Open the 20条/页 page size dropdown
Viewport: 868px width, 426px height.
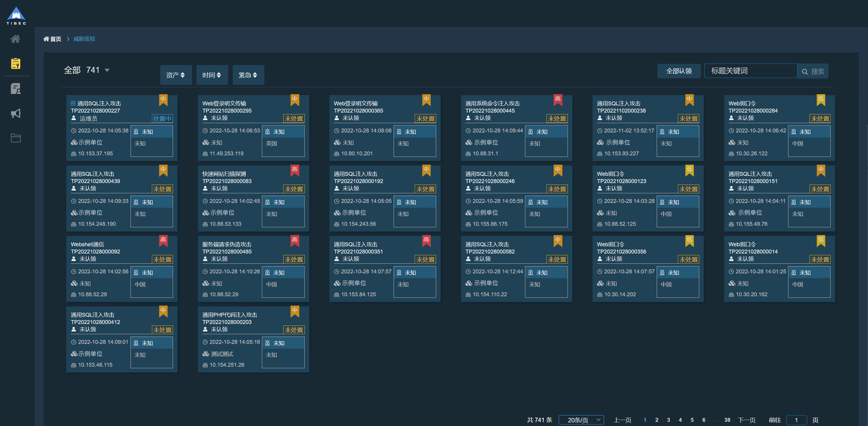(x=582, y=420)
